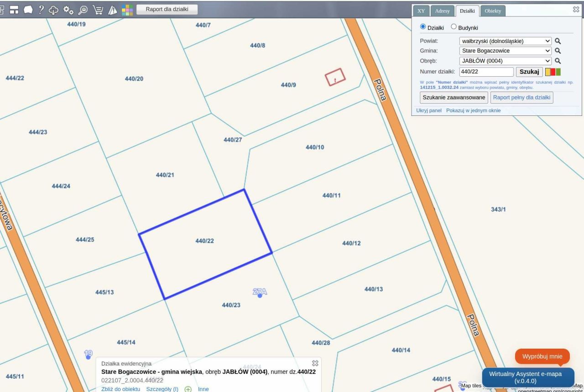The height and width of the screenshot is (392, 584).
Task: Switch to the XY tab
Action: pyautogui.click(x=421, y=11)
